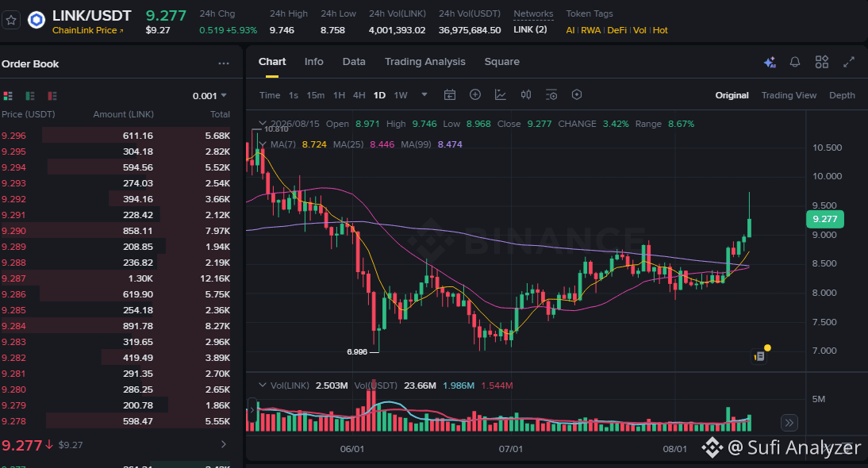Click the 6.996 low price chart marker
Image resolution: width=868 pixels, height=468 pixels.
(357, 352)
